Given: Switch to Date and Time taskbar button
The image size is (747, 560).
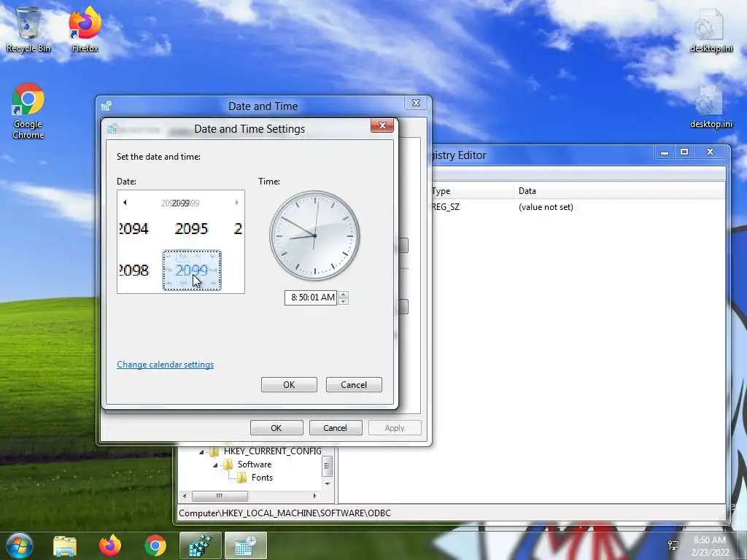Looking at the screenshot, I should (245, 545).
